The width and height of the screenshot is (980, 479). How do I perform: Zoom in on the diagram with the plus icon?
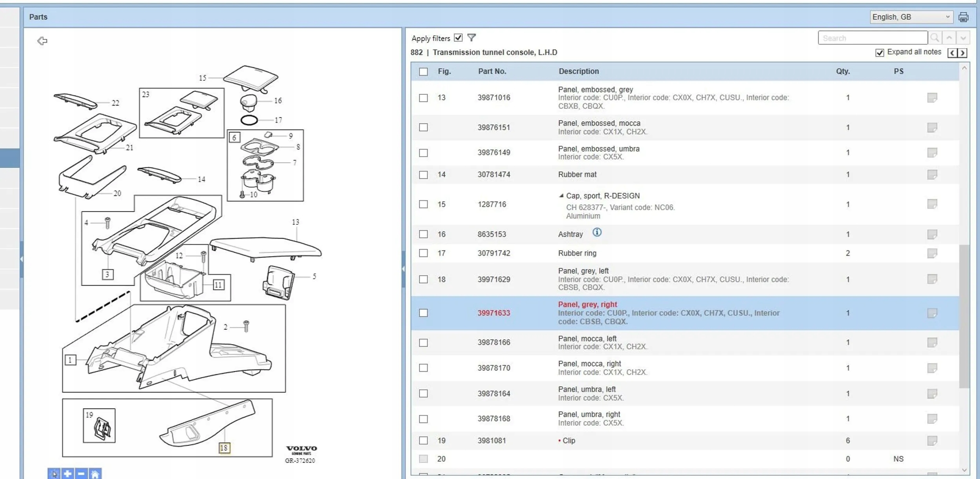pos(67,474)
